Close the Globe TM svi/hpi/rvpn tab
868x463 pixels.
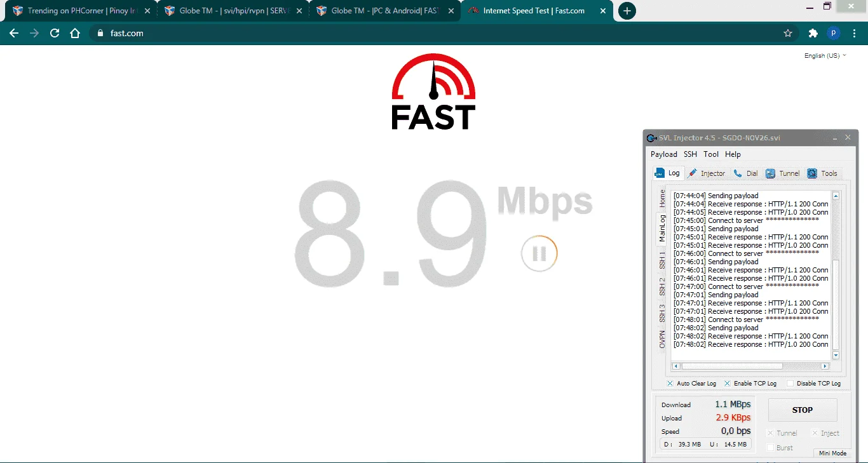coord(299,11)
